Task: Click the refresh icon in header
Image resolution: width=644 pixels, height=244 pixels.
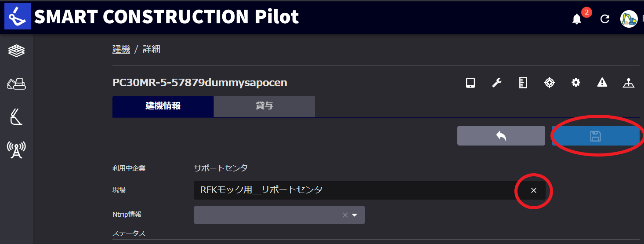Action: (x=605, y=19)
